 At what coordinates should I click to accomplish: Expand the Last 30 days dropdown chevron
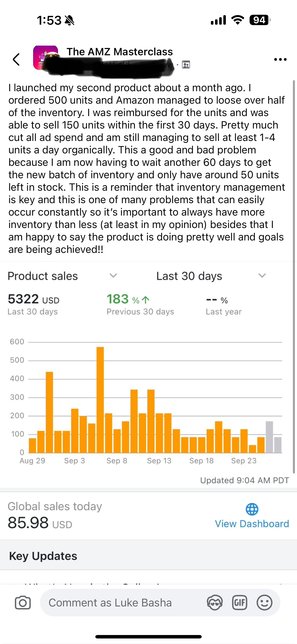click(262, 275)
